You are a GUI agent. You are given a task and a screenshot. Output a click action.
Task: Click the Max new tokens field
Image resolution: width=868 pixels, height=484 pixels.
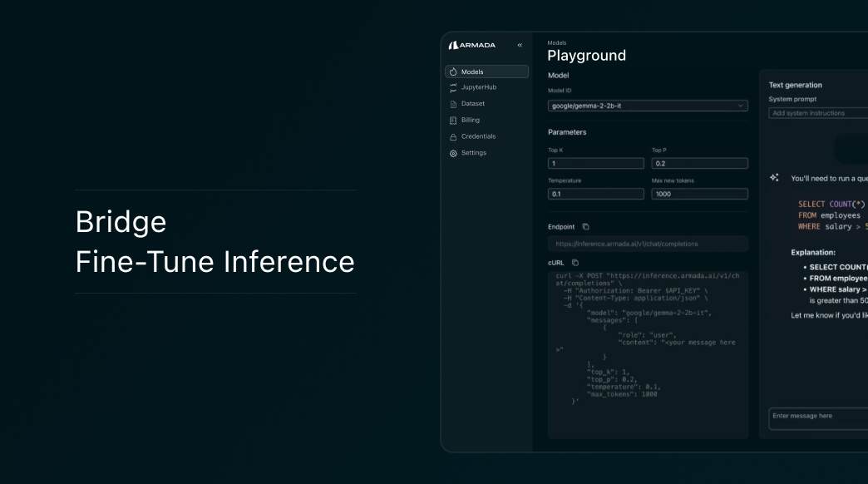(x=700, y=194)
